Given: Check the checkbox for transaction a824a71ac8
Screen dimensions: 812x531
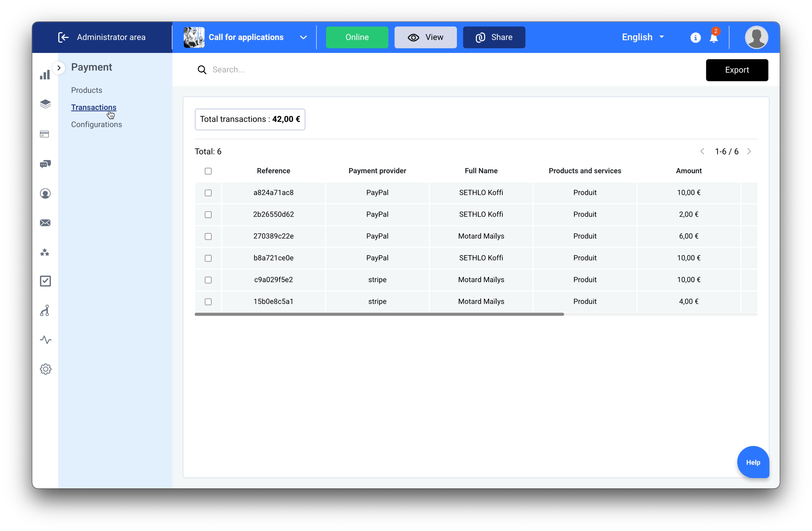Looking at the screenshot, I should 208,193.
